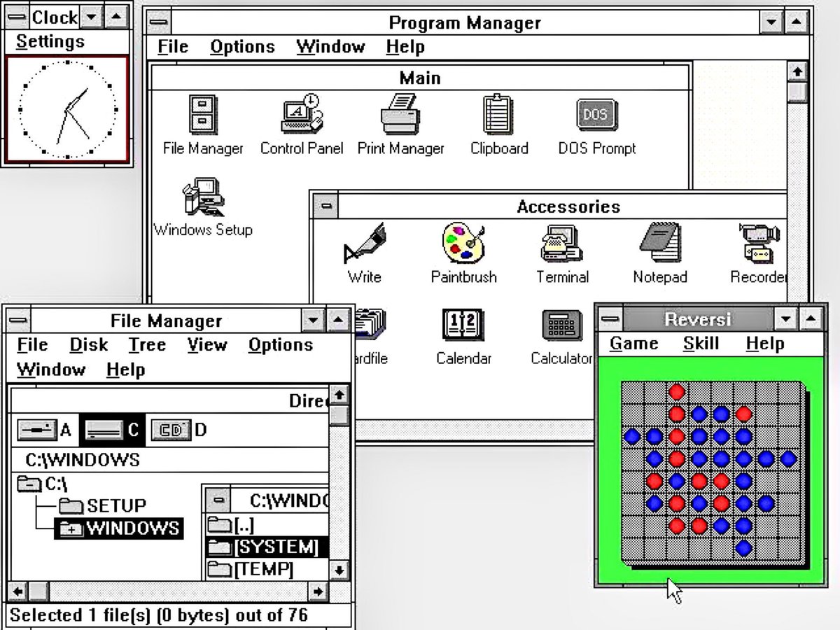Open File Manager View menu
This screenshot has width=840, height=630.
click(207, 345)
